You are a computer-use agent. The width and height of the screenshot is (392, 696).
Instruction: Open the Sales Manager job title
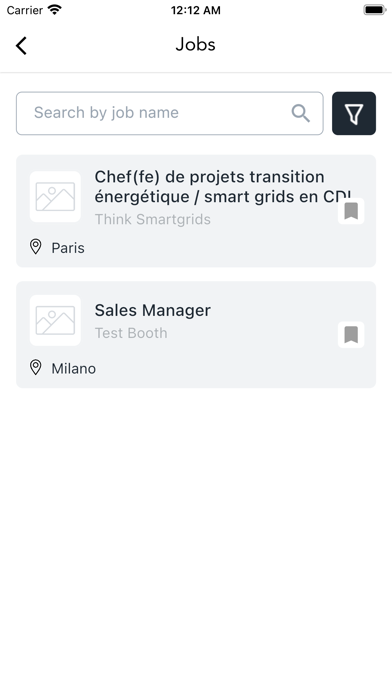click(153, 310)
